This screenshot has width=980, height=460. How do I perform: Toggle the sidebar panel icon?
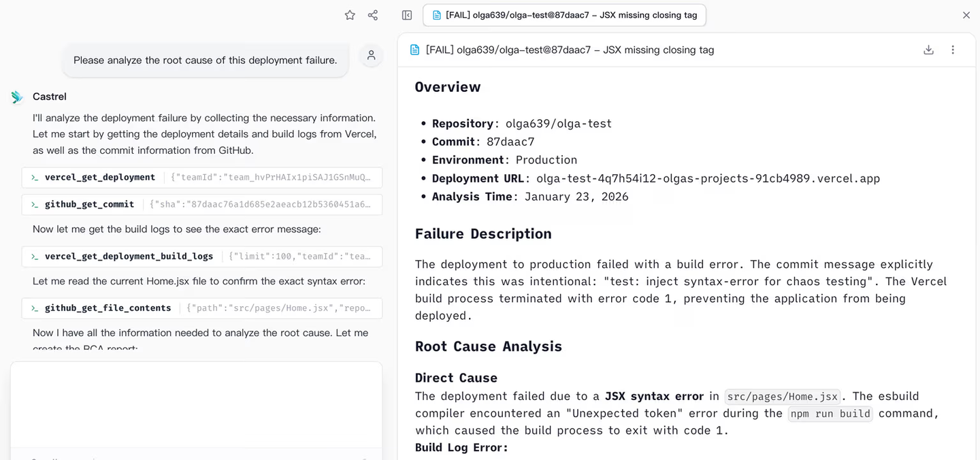[407, 15]
